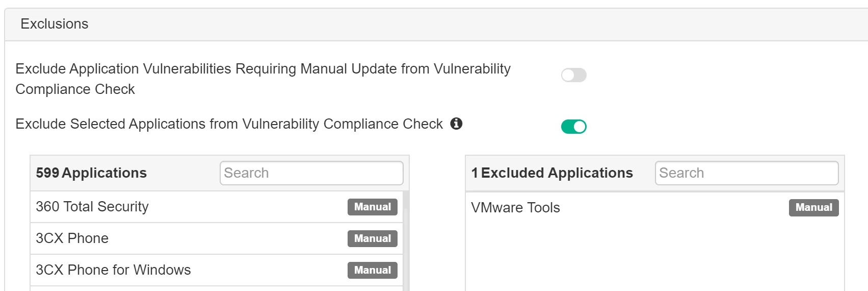Click the info icon beside Exclude Selected Applications
868x291 pixels.
point(456,124)
